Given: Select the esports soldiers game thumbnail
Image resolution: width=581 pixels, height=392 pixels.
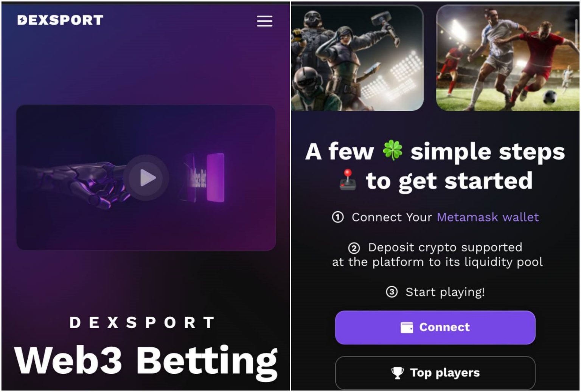Looking at the screenshot, I should [357, 57].
